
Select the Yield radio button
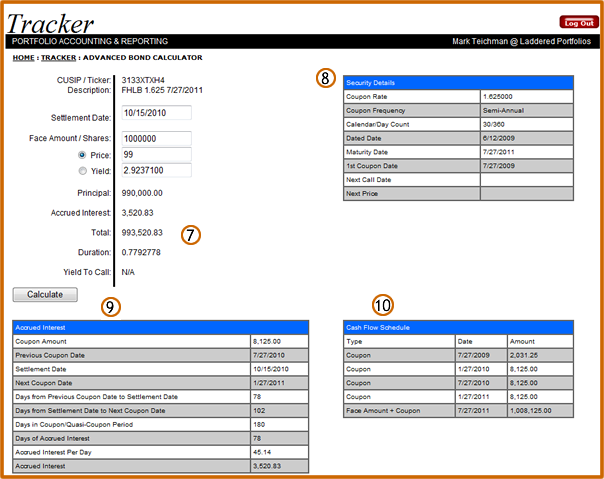click(82, 171)
